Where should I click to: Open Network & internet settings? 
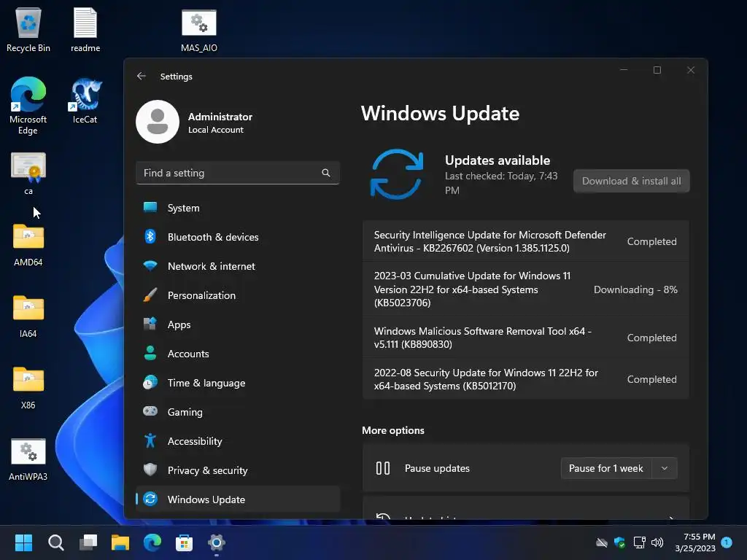coord(238,266)
